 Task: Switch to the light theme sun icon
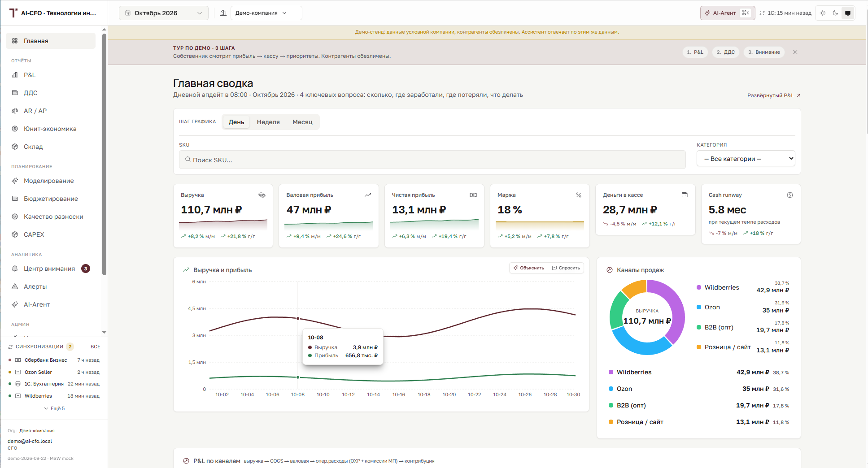point(823,13)
